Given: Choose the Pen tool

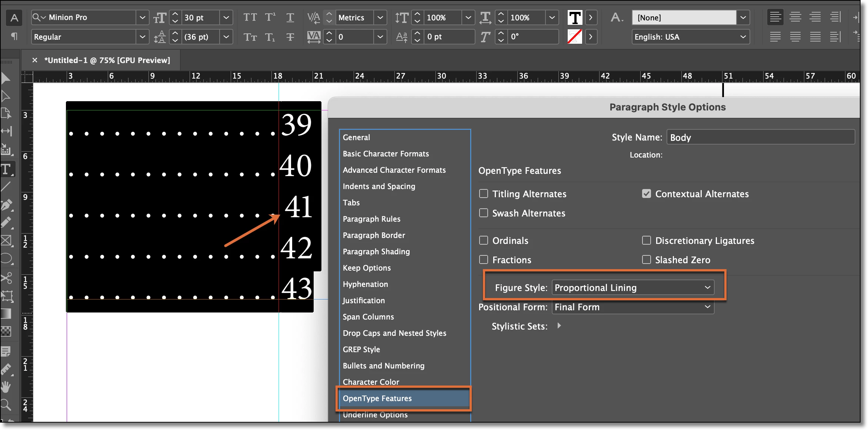Looking at the screenshot, I should click(6, 205).
